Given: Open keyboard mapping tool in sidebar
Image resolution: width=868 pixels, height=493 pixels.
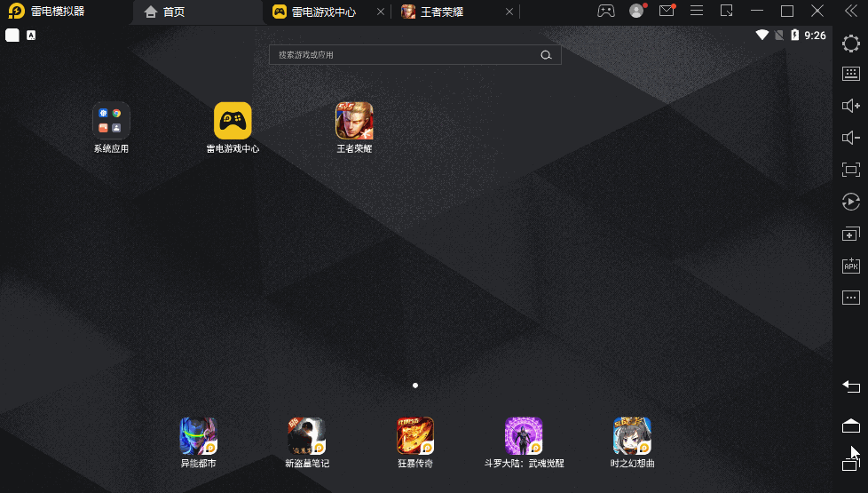Looking at the screenshot, I should pyautogui.click(x=851, y=74).
